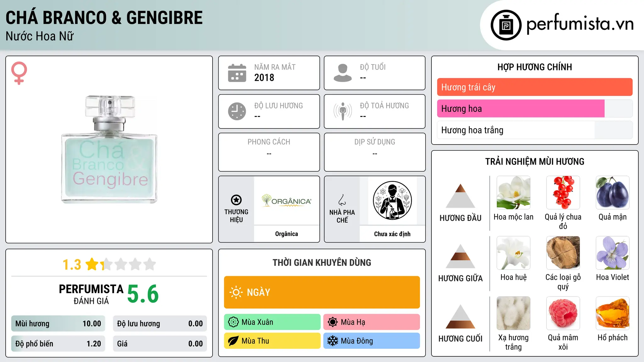Click the launch year value 2018
The height and width of the screenshot is (362, 644).
[264, 78]
